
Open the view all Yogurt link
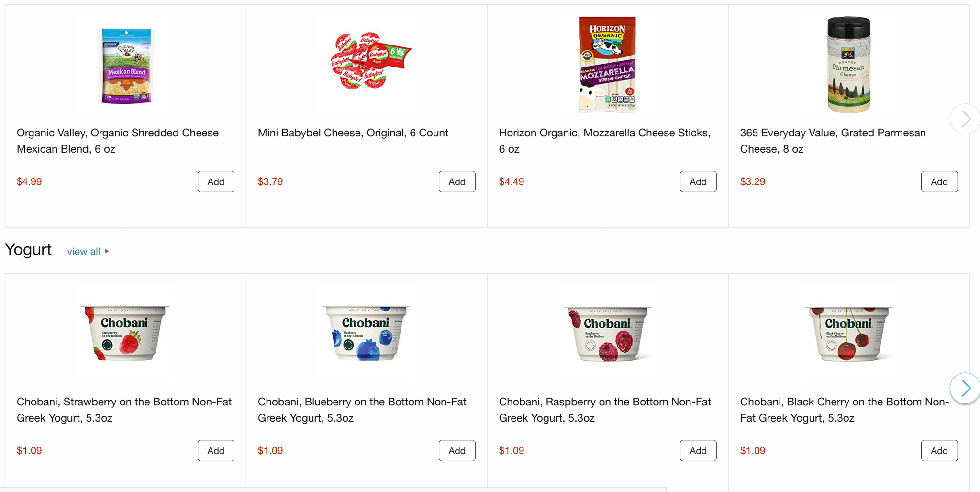click(x=83, y=251)
